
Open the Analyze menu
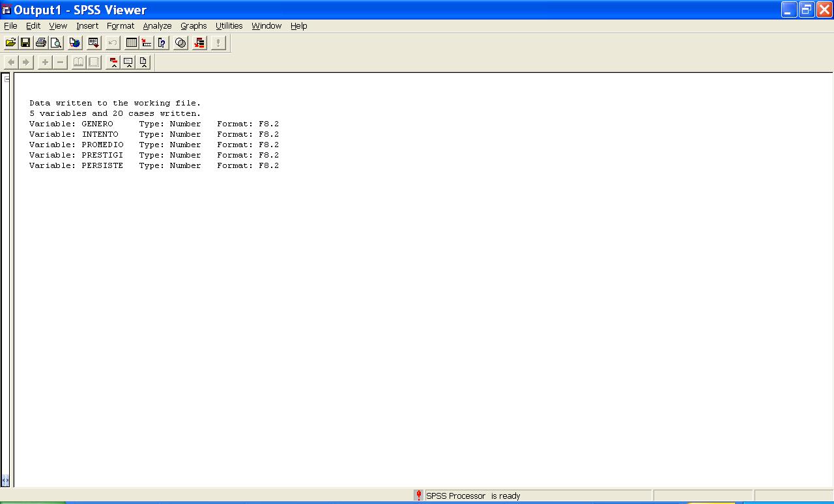(157, 26)
